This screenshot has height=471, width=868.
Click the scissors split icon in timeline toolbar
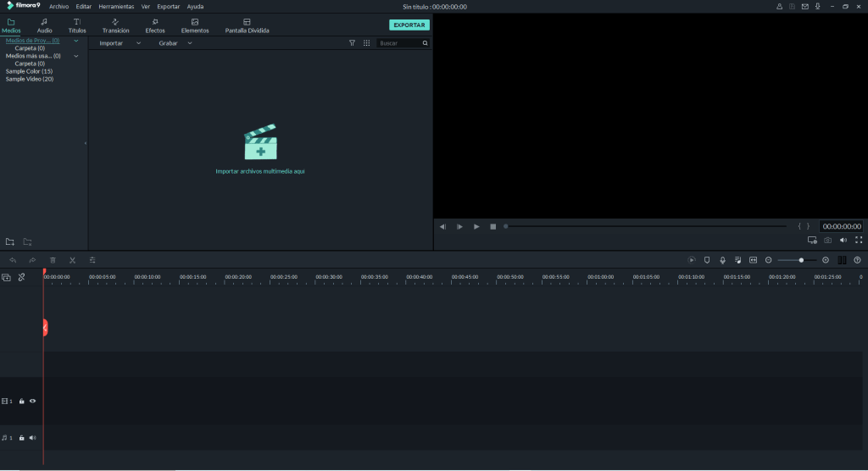point(73,260)
